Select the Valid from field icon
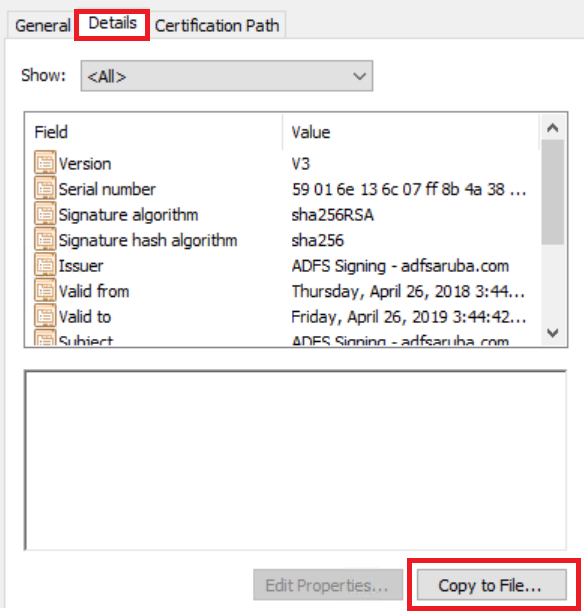This screenshot has height=615, width=584. [45, 290]
